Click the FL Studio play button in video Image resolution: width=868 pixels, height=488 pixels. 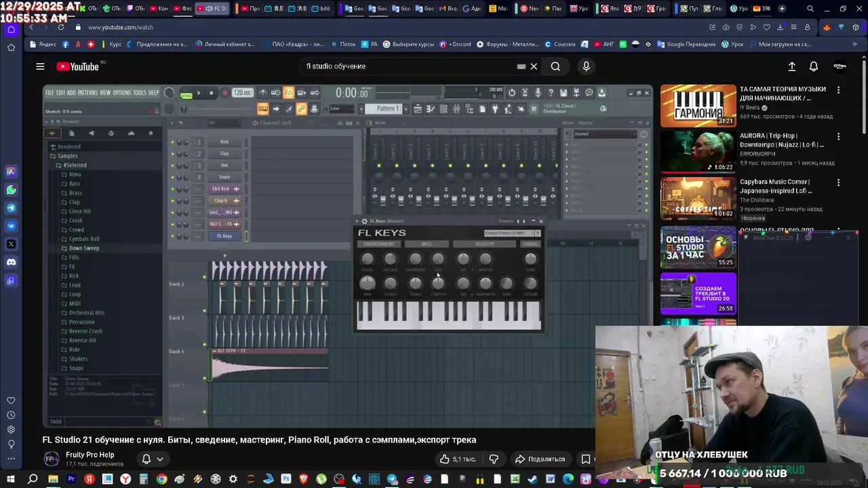[x=199, y=93]
